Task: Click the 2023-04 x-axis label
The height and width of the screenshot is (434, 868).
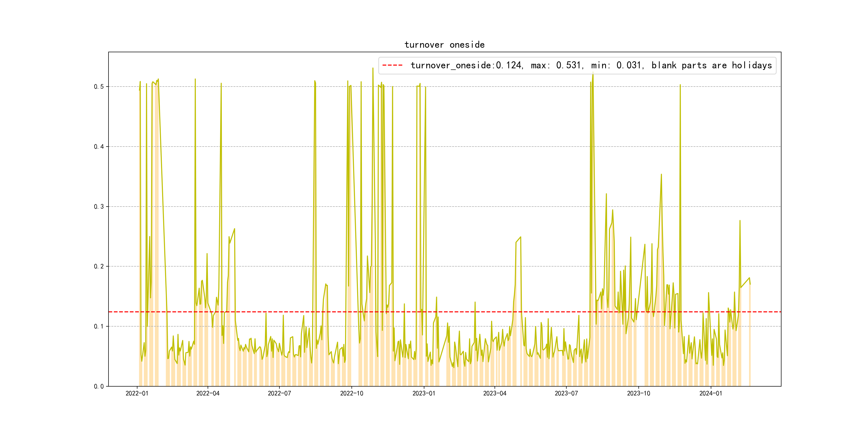Action: coord(494,394)
